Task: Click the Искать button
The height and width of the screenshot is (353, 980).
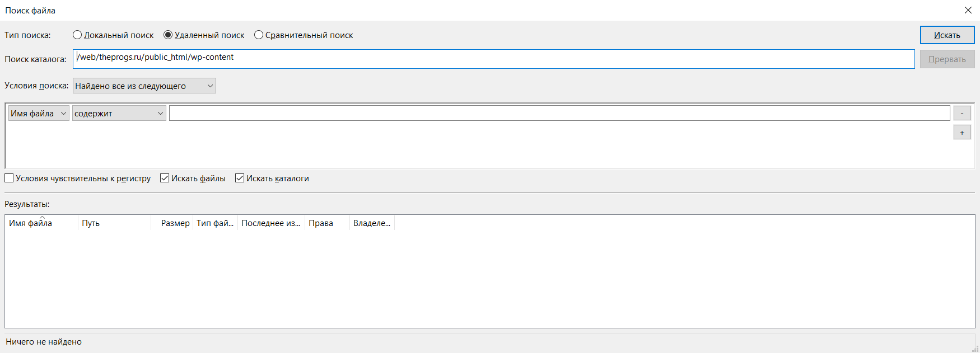Action: pyautogui.click(x=947, y=35)
